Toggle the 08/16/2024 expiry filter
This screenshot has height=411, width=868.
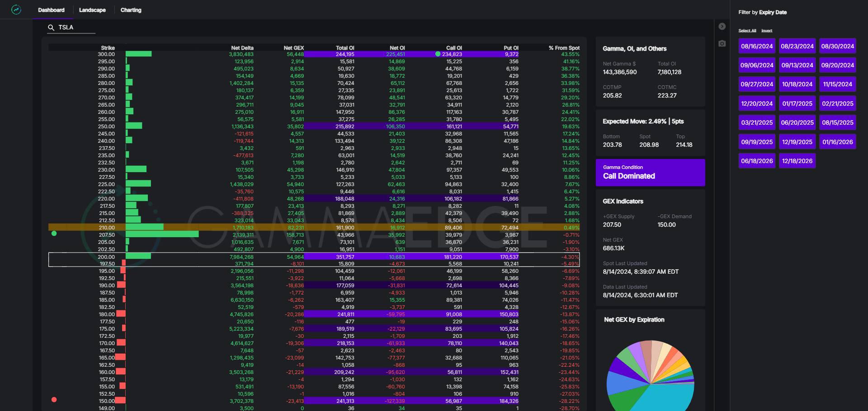pyautogui.click(x=757, y=46)
